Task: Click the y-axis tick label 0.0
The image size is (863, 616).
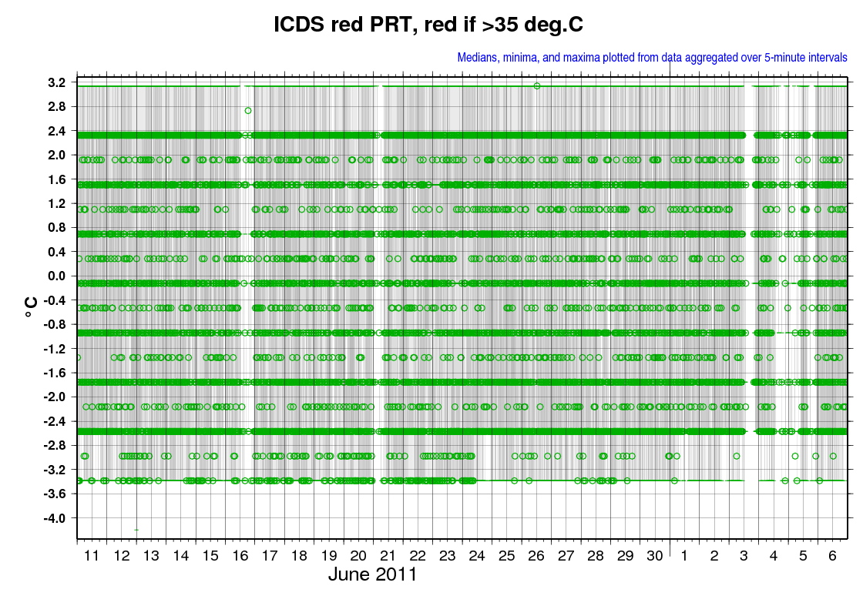Action: click(57, 276)
